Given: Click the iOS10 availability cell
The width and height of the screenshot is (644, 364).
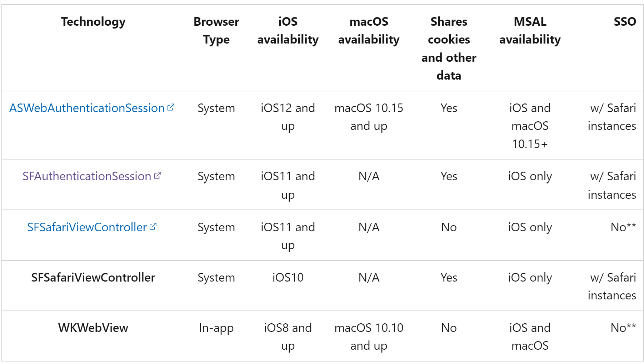Looking at the screenshot, I should [288, 277].
